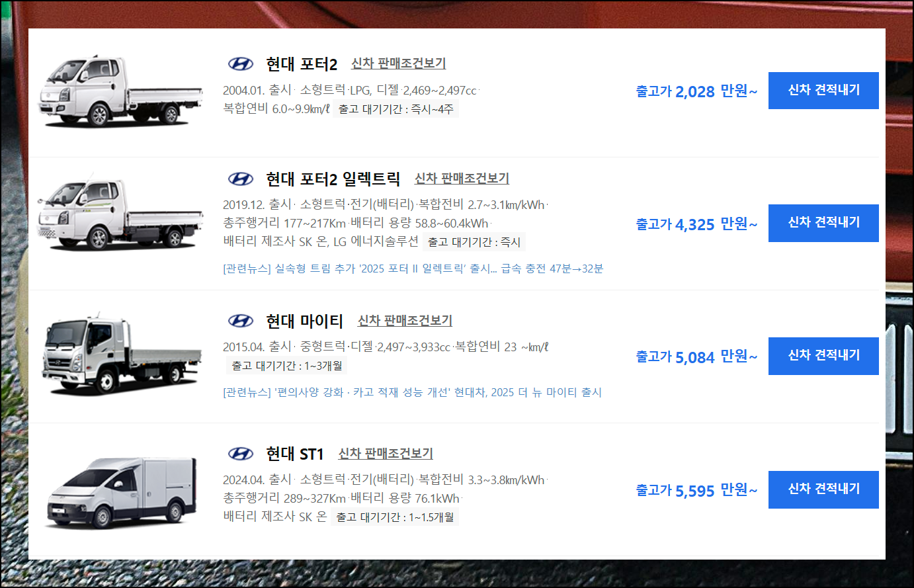914x588 pixels.
Task: Click Hyundai logo beside 현대 포터2 일렉트릭
Action: click(241, 179)
